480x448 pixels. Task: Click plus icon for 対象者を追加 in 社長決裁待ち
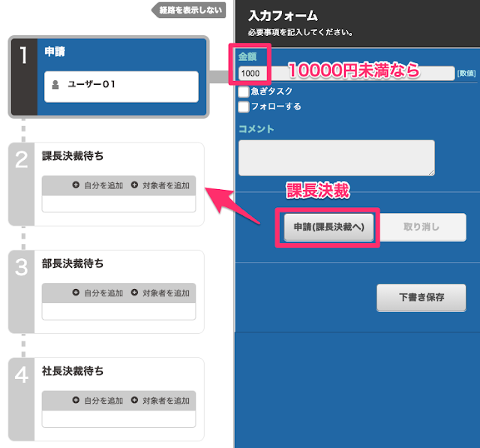pyautogui.click(x=134, y=400)
